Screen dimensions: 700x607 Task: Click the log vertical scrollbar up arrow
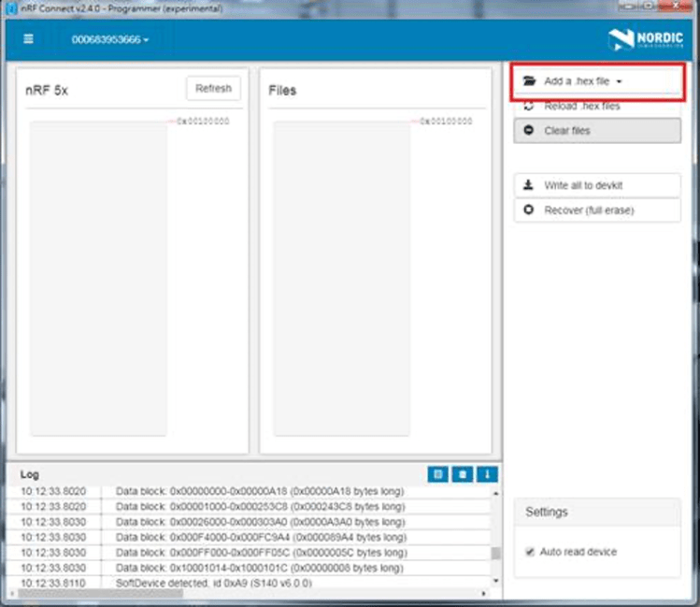point(495,494)
